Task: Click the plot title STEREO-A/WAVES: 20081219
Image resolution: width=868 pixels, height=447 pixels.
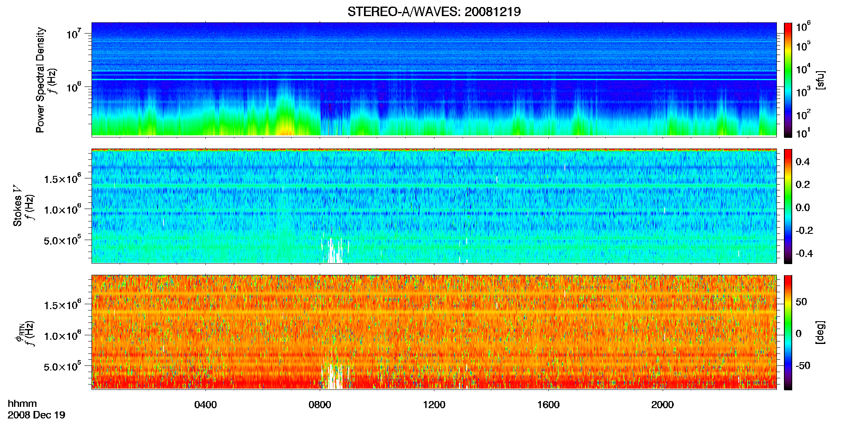Action: (x=434, y=12)
